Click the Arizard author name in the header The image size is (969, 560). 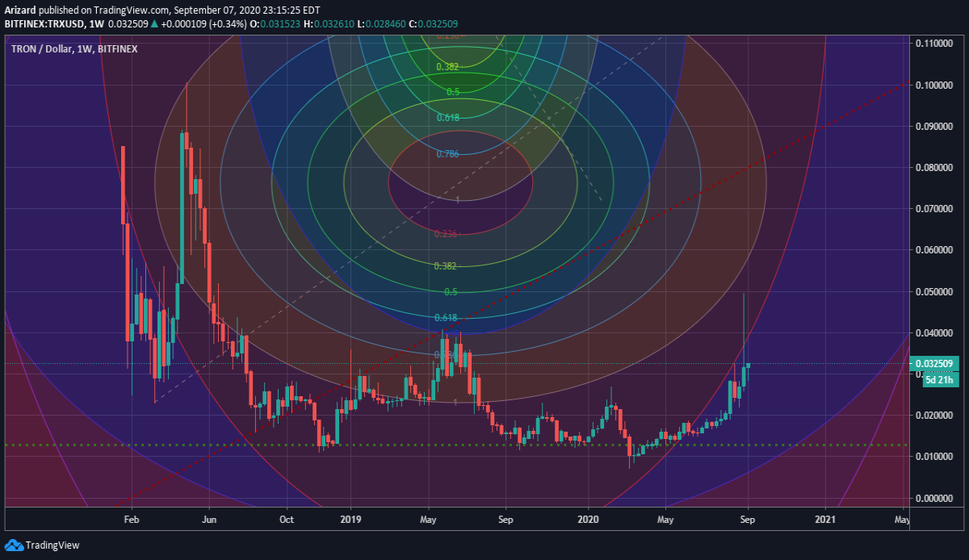tap(20, 10)
